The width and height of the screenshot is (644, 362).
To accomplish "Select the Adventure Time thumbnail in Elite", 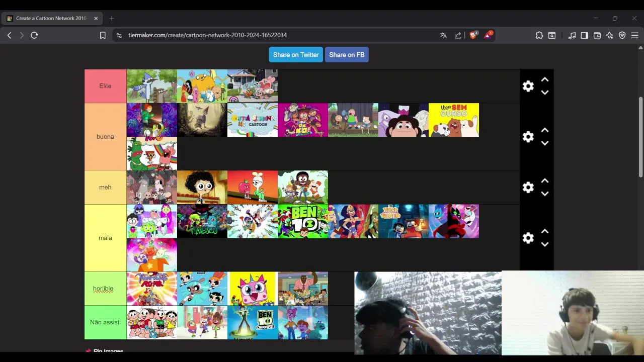I will 202,86.
